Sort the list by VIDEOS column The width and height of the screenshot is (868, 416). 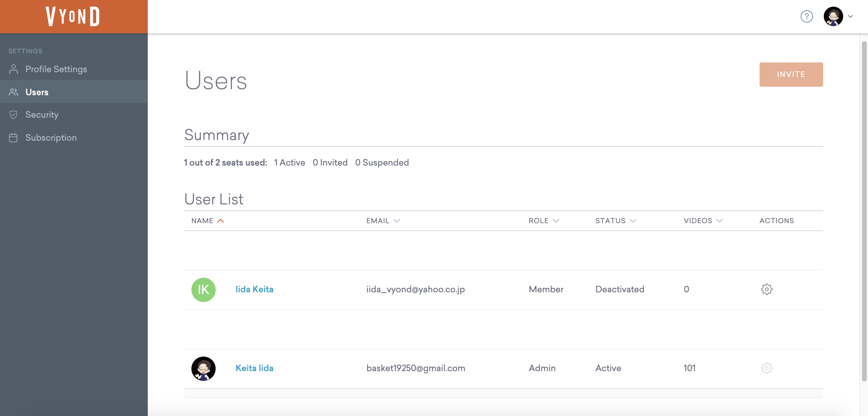click(x=703, y=221)
